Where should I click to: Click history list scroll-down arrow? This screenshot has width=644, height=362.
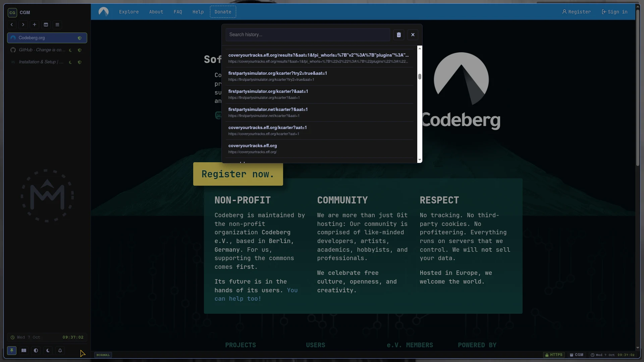[420, 160]
